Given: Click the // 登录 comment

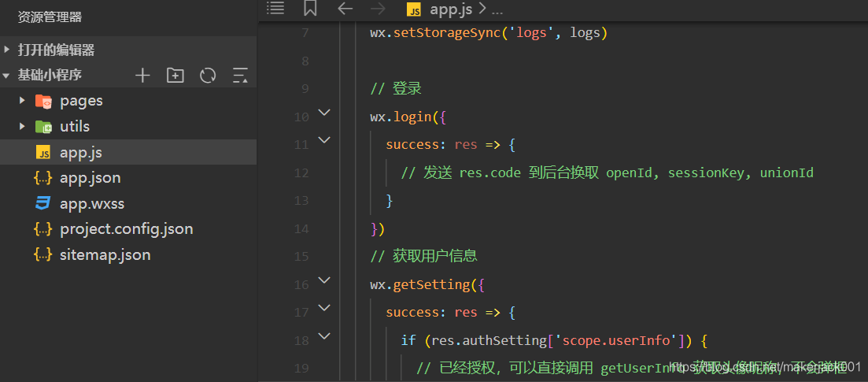Looking at the screenshot, I should coord(396,89).
